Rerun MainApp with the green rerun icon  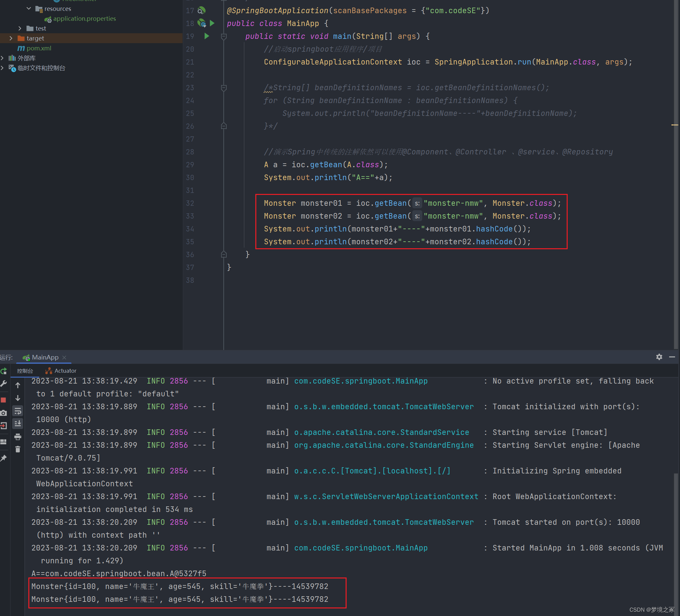(x=3, y=371)
